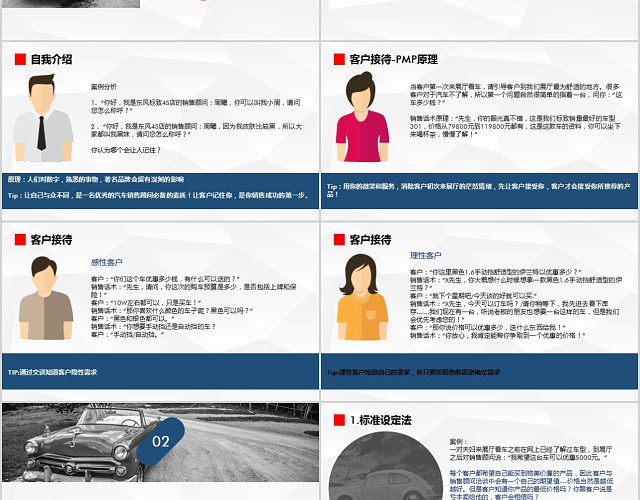Click the Tip:理性客户知道自己的需求 banner

click(479, 371)
